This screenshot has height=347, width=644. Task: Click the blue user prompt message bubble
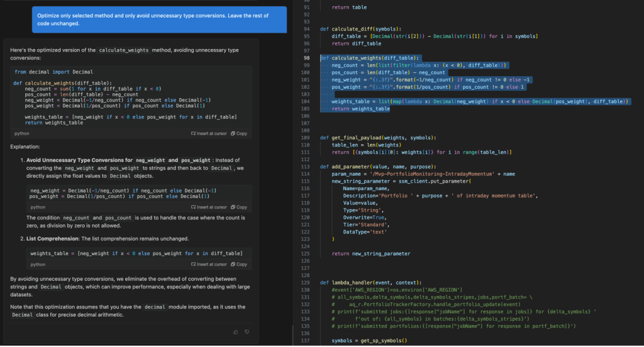pos(159,20)
